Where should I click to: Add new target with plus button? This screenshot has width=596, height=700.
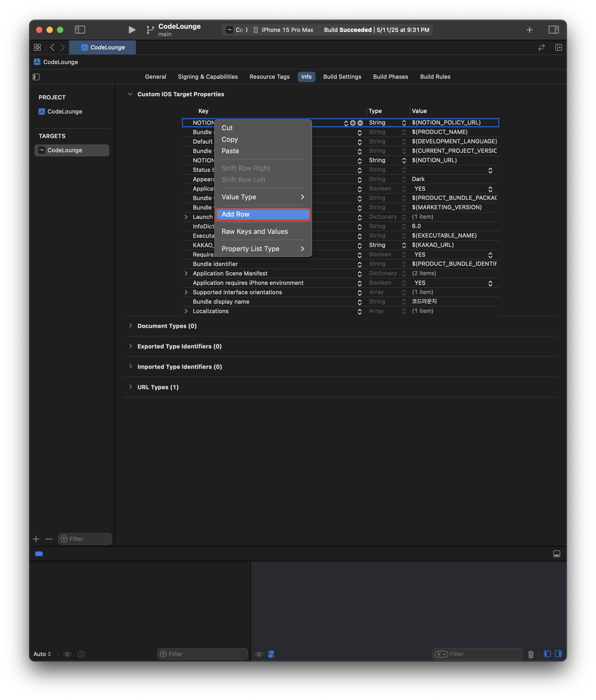pos(36,539)
